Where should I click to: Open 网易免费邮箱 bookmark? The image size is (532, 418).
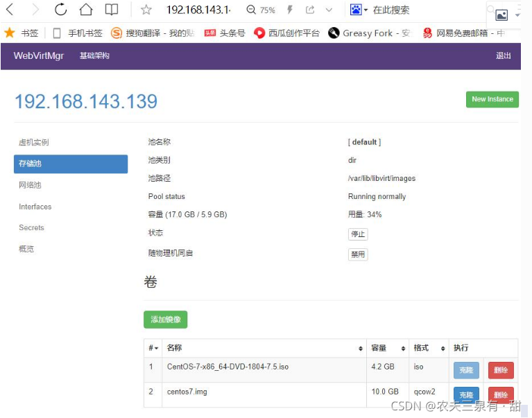click(463, 33)
